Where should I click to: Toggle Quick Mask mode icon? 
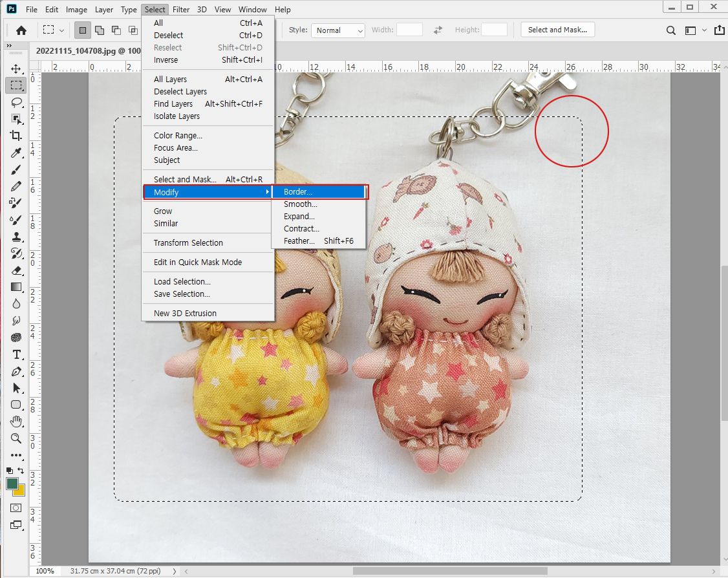click(16, 508)
